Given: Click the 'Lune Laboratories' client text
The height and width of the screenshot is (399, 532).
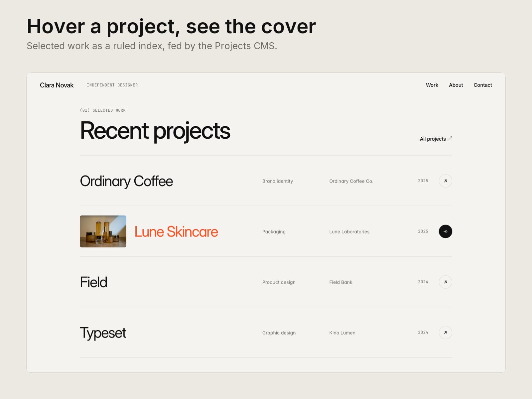Looking at the screenshot, I should click(349, 232).
